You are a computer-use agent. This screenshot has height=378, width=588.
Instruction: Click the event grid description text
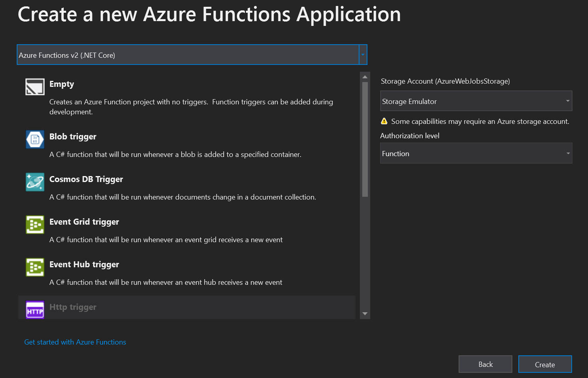tap(166, 240)
